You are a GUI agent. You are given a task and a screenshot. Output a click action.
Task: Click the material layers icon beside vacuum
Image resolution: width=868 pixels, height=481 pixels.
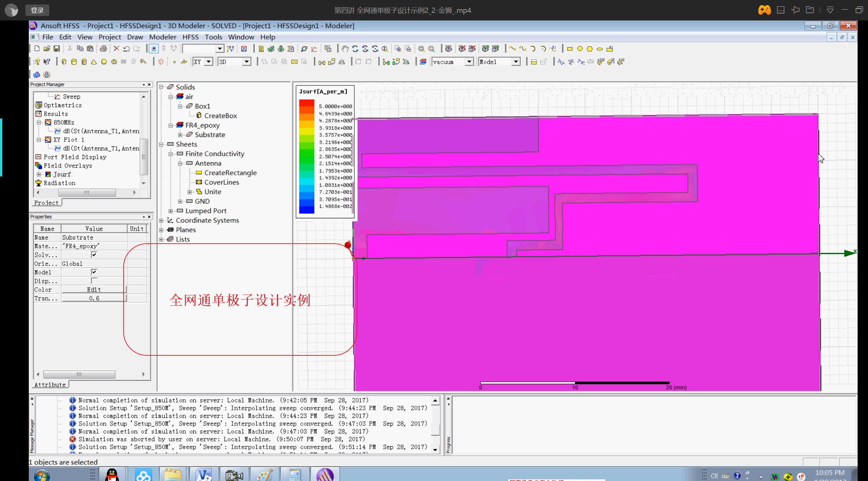(423, 62)
